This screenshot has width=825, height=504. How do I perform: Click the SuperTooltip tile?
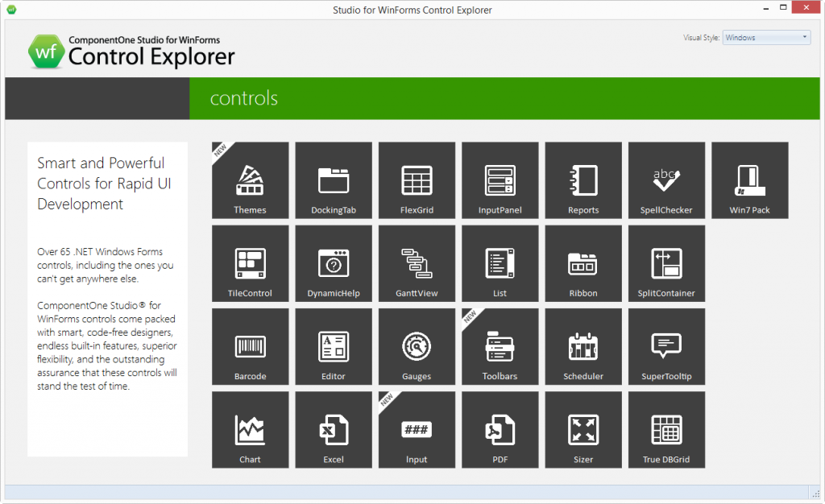click(666, 347)
